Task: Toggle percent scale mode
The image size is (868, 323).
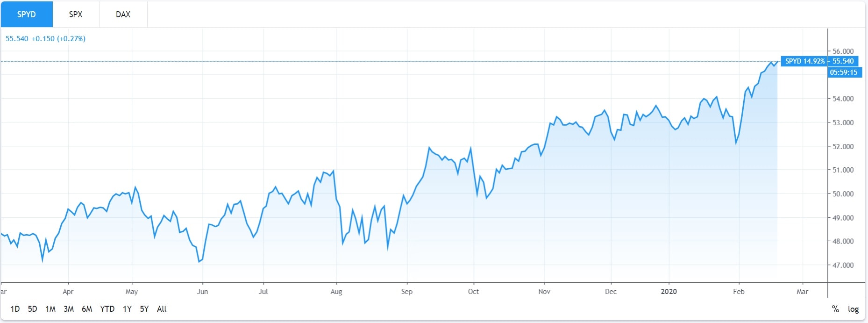Action: point(835,309)
